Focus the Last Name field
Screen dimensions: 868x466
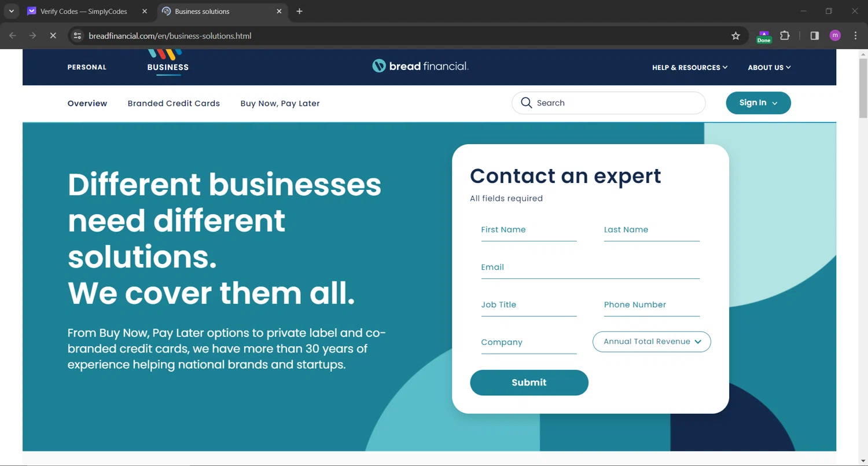(652, 230)
